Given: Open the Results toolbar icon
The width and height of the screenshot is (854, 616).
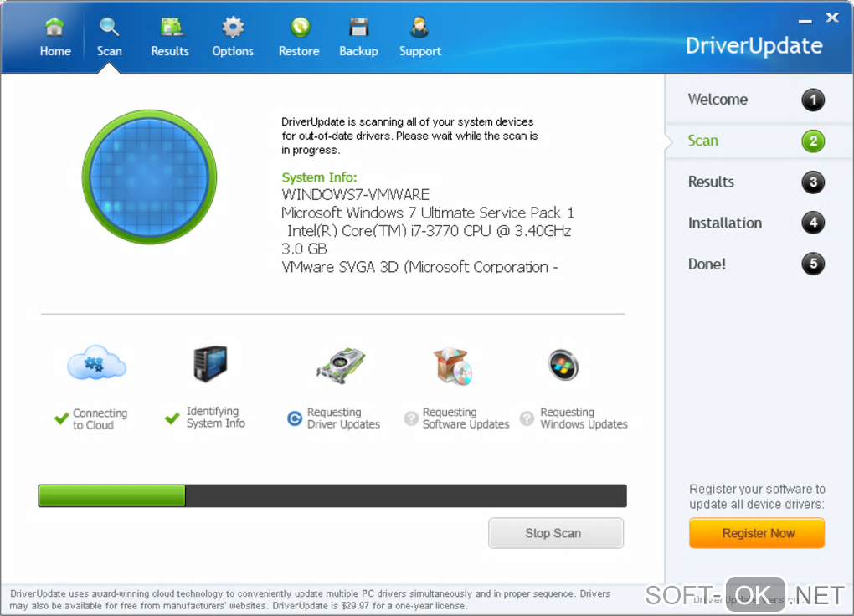Looking at the screenshot, I should 171,27.
